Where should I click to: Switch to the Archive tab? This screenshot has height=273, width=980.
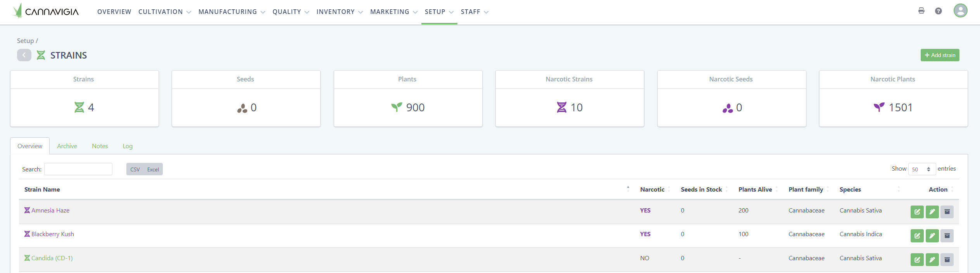67,146
